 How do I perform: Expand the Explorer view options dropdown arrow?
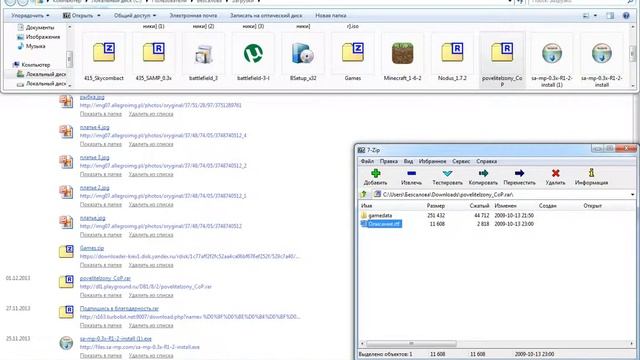(x=595, y=16)
